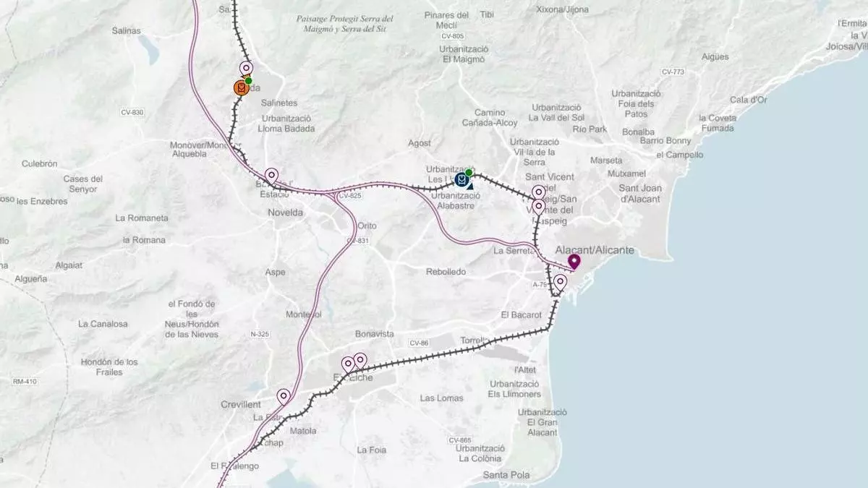
Task: Click the green status dot on orange train
Action: click(248, 81)
